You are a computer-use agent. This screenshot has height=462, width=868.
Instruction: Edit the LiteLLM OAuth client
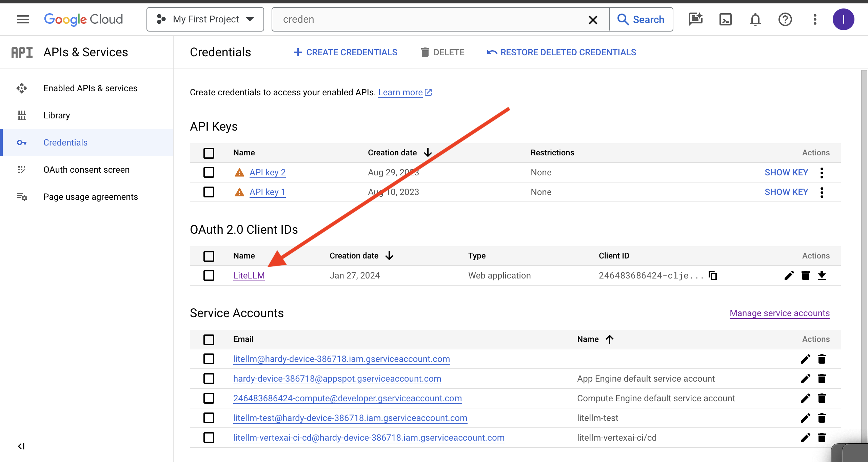pyautogui.click(x=789, y=275)
